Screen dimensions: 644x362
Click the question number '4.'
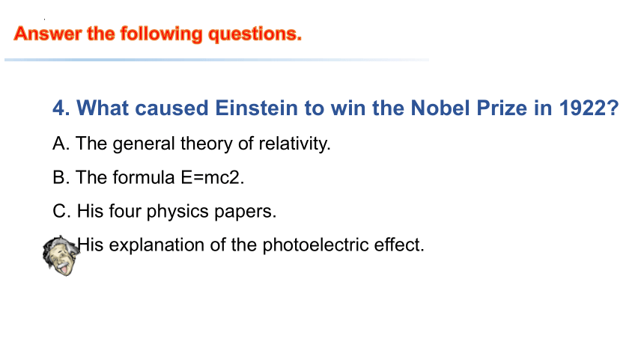(61, 108)
